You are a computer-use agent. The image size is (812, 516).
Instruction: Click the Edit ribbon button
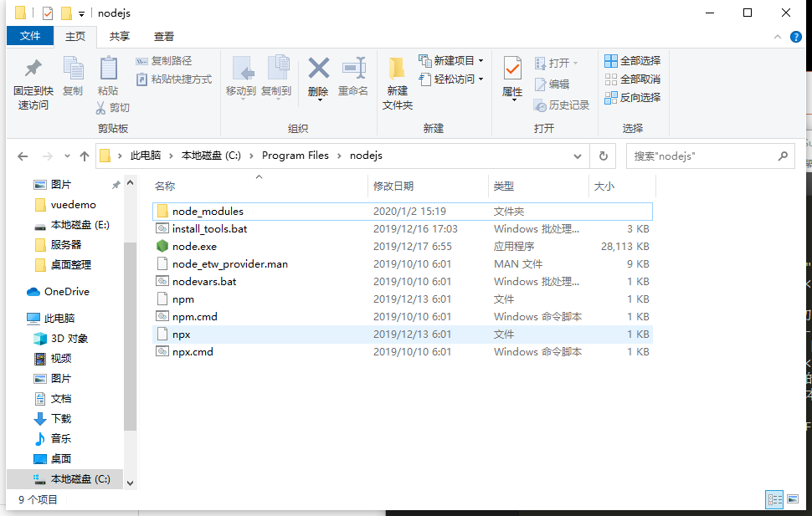552,84
